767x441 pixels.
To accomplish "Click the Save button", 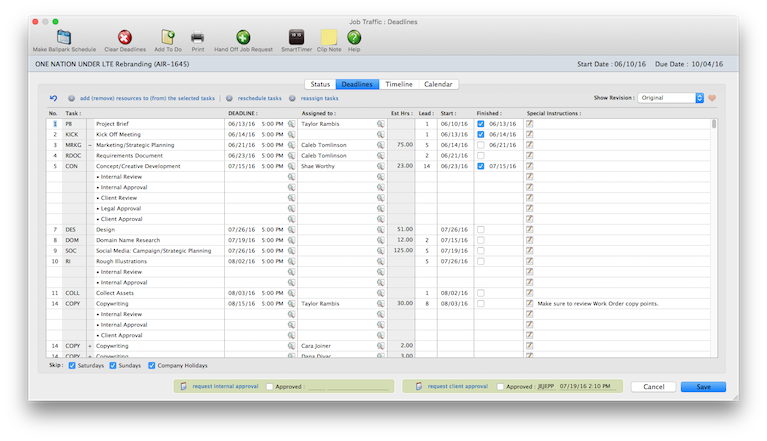I will coord(703,386).
